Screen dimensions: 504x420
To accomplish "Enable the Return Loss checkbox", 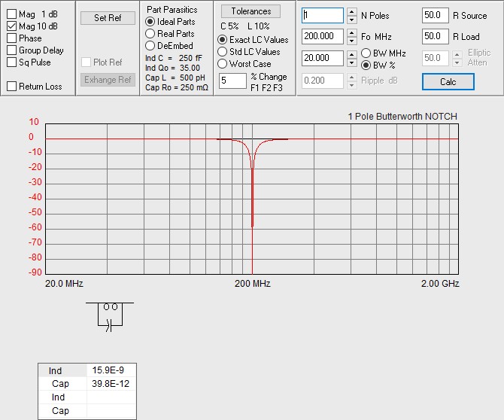I will point(11,87).
